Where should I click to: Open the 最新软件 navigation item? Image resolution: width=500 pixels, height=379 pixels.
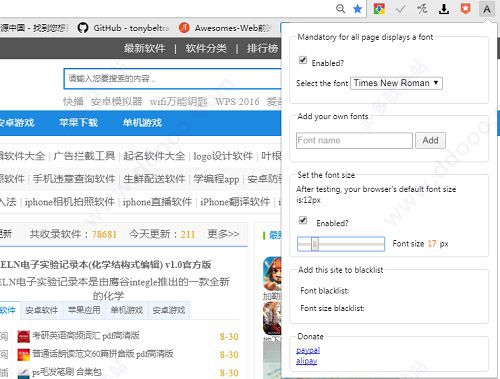coord(145,48)
